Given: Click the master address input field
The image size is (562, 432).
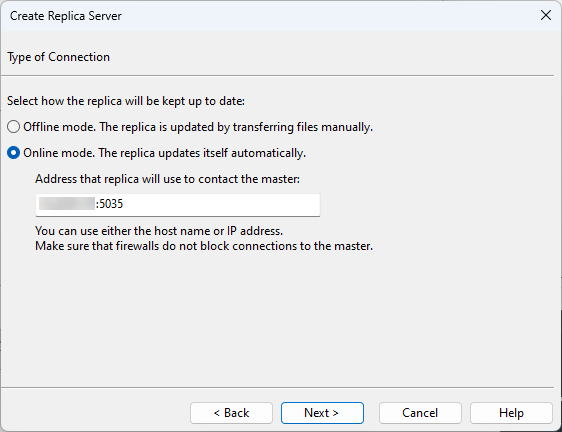Looking at the screenshot, I should 178,205.
